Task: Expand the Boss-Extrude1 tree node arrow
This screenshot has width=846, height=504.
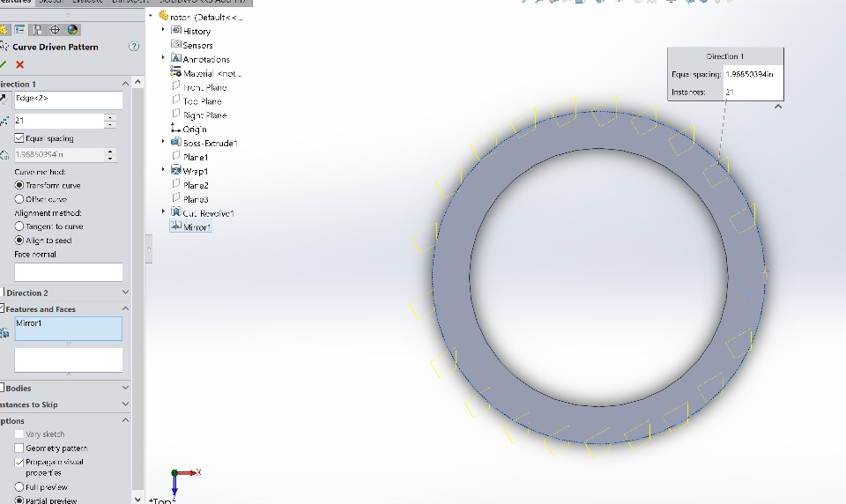Action: (x=163, y=141)
